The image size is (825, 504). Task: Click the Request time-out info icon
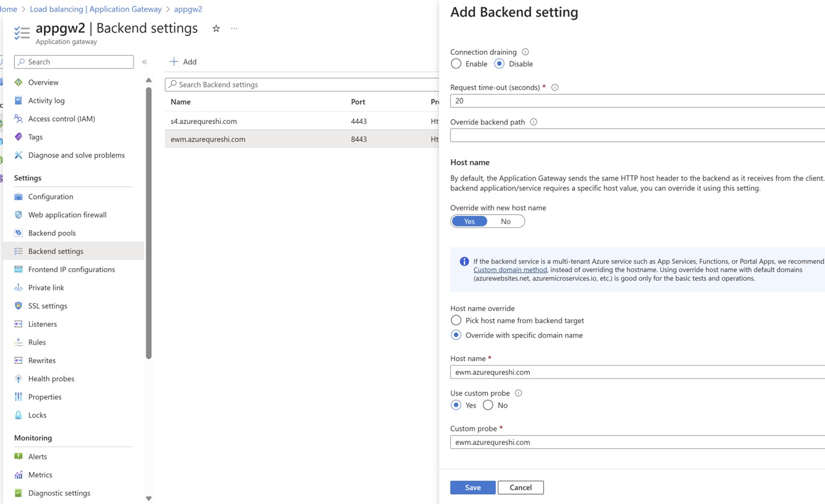pos(555,87)
